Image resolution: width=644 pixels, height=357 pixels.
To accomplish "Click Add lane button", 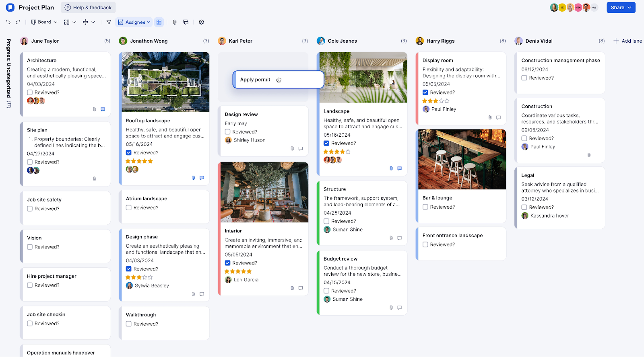I will pyautogui.click(x=627, y=41).
